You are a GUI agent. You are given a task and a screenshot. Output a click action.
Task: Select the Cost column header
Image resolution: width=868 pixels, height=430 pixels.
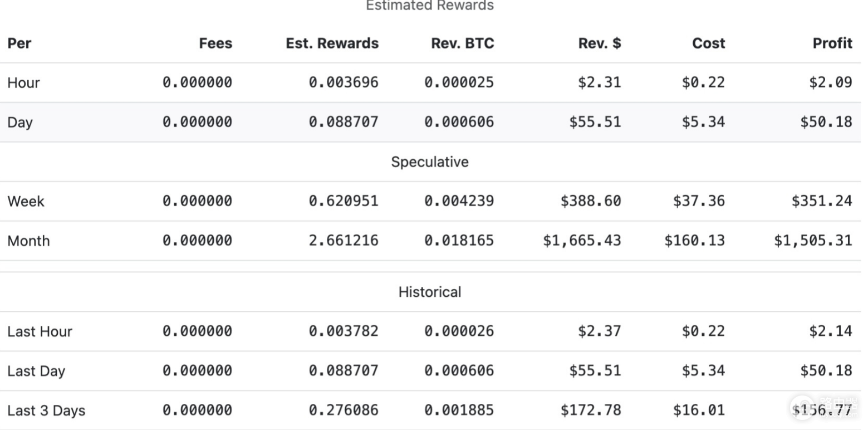[x=709, y=43]
